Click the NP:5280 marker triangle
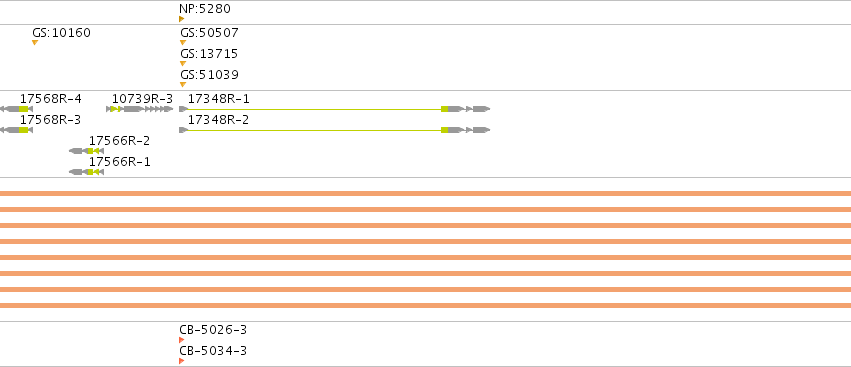 point(182,19)
